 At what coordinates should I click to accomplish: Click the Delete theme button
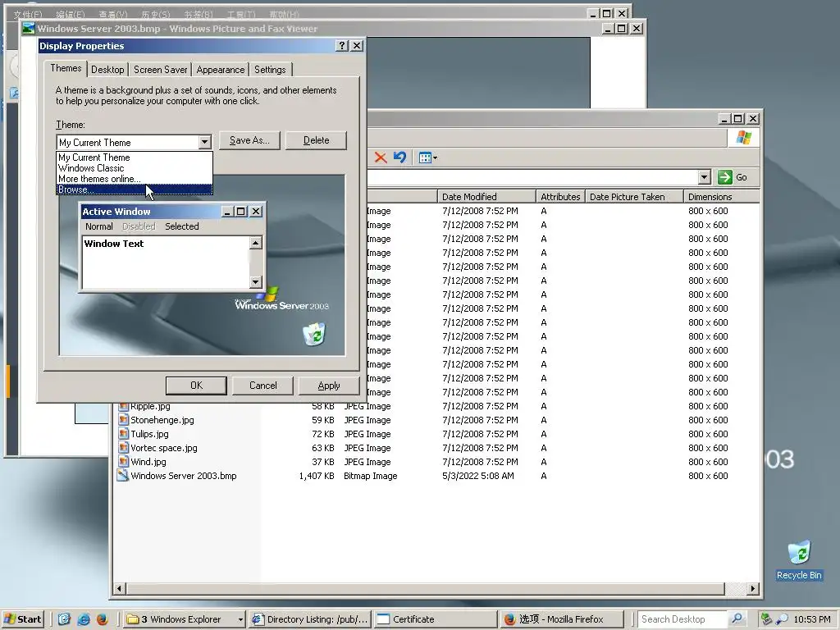[x=316, y=140]
